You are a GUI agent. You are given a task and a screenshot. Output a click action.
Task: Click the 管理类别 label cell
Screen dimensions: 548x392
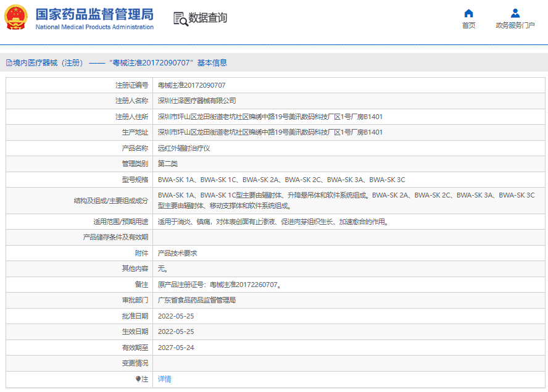click(80, 164)
